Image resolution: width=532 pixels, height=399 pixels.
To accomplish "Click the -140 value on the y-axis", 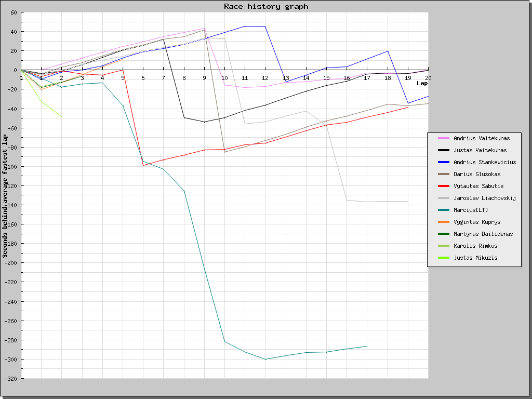I will point(11,205).
